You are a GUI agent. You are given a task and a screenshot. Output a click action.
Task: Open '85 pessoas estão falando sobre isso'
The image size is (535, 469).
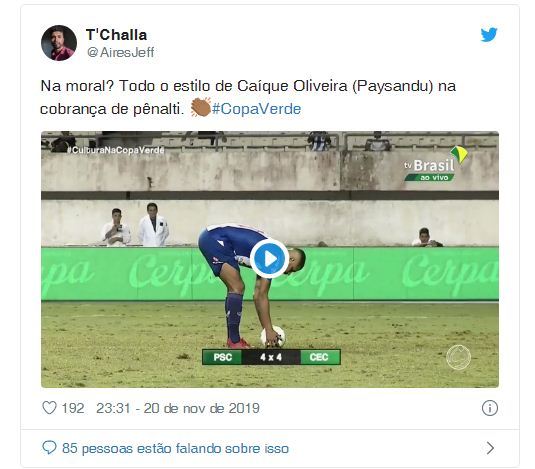pyautogui.click(x=175, y=448)
